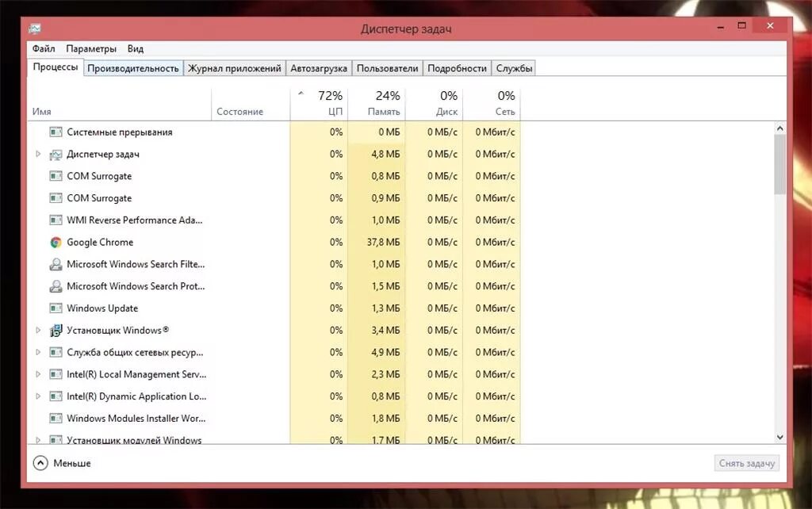Click the scroll down arrow of process list
Image resolution: width=812 pixels, height=509 pixels.
pos(780,438)
